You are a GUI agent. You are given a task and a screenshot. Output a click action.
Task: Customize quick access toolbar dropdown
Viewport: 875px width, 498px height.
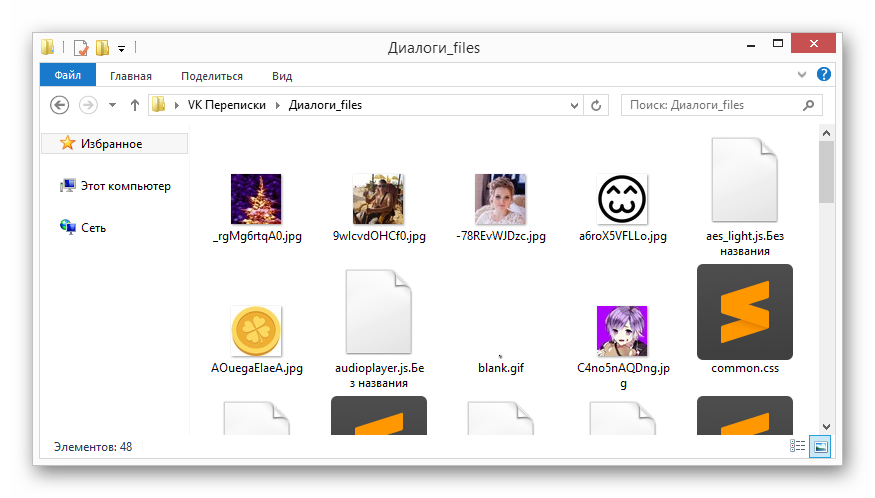pyautogui.click(x=121, y=47)
